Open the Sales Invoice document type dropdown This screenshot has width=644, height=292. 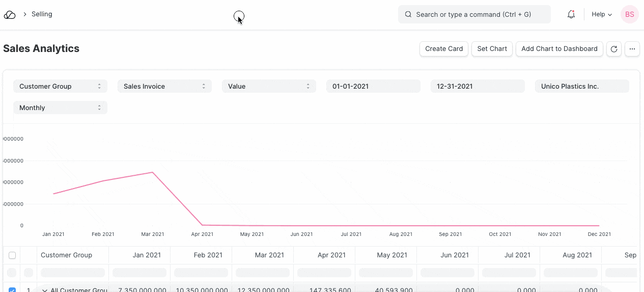[164, 87]
